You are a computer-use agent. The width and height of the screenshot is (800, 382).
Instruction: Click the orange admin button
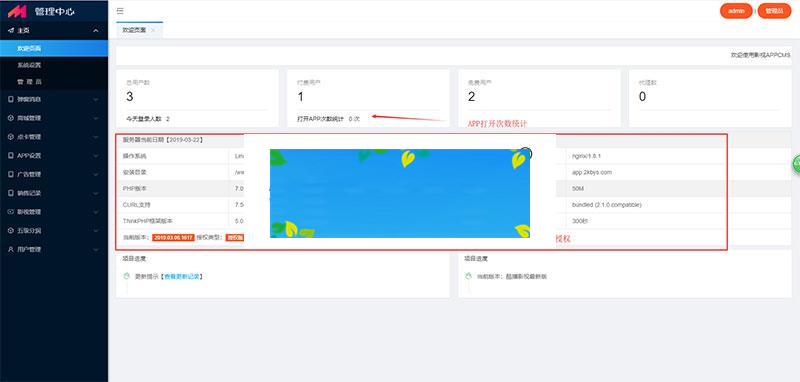tap(736, 11)
